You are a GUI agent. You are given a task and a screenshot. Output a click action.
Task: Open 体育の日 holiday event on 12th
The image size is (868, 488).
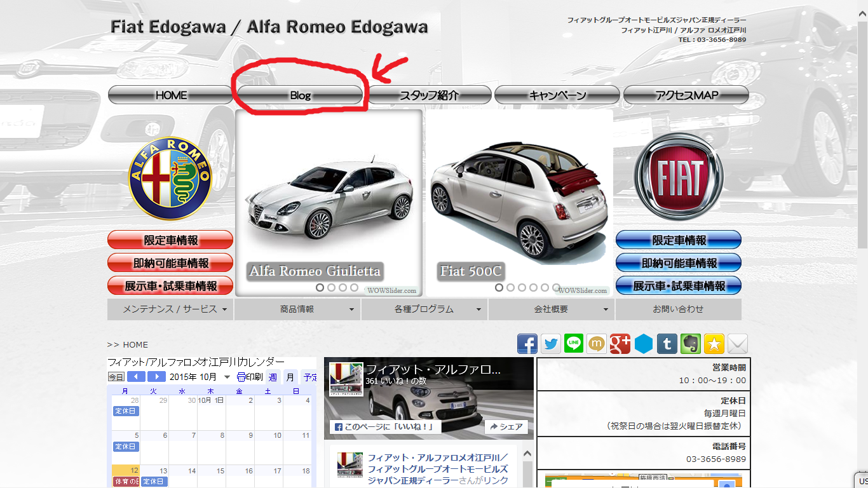coord(126,482)
